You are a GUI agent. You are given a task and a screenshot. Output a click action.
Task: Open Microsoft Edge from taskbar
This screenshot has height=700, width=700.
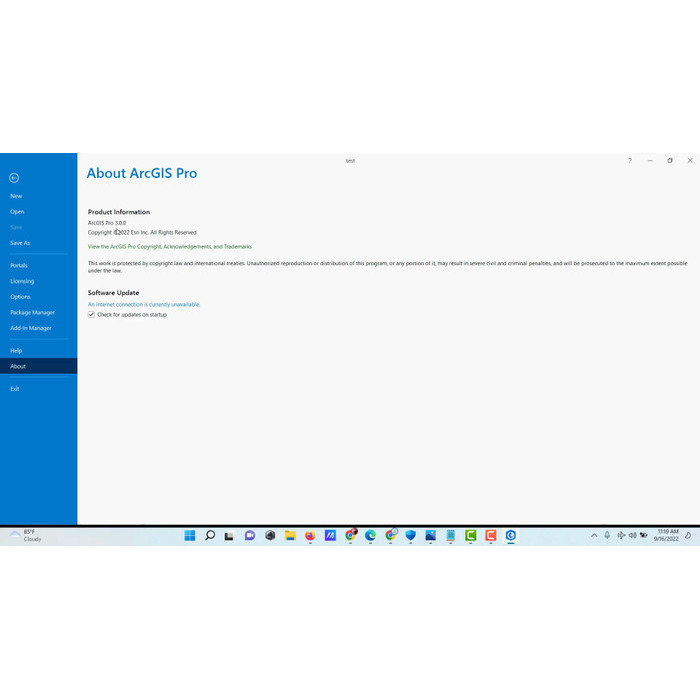tap(370, 535)
